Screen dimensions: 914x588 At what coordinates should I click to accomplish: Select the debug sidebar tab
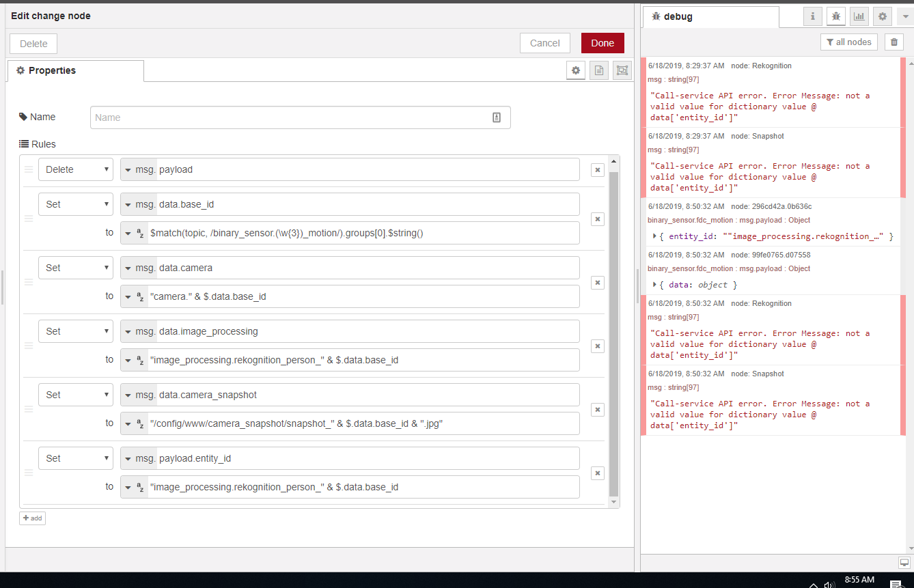(710, 17)
